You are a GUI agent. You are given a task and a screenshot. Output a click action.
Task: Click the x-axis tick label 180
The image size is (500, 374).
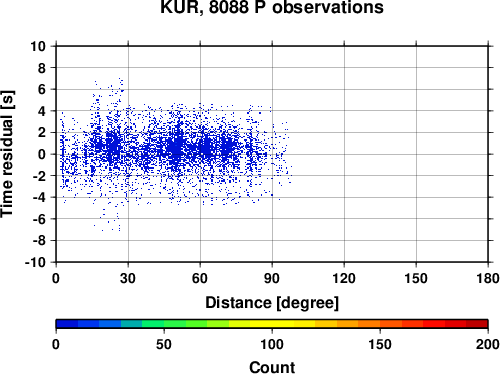pyautogui.click(x=488, y=278)
